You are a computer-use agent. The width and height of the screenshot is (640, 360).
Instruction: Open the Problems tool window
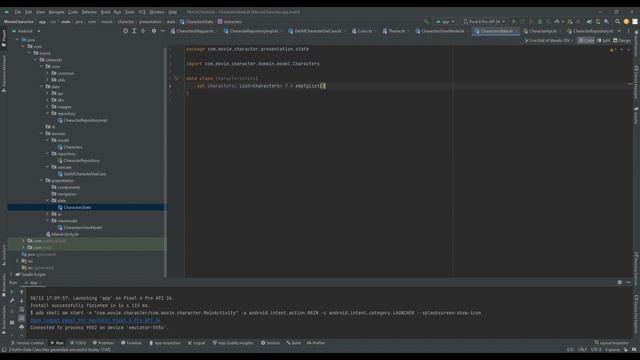point(103,343)
